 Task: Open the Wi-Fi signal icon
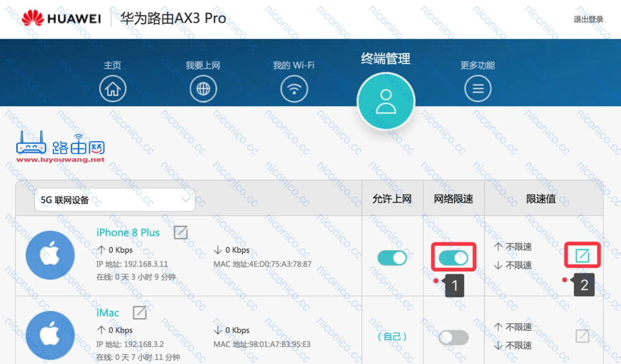[x=294, y=89]
